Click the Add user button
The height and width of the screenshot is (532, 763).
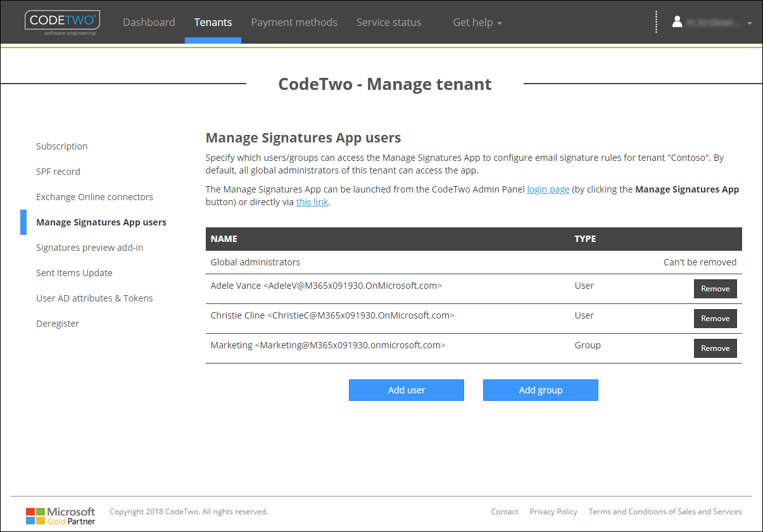tap(407, 390)
